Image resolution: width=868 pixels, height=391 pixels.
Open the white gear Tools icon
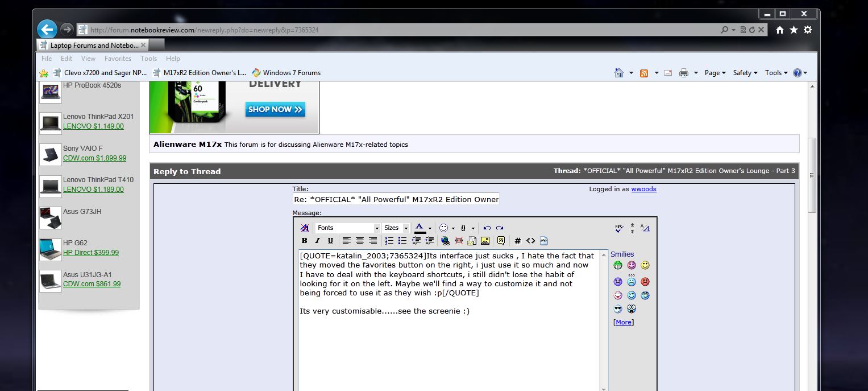807,30
